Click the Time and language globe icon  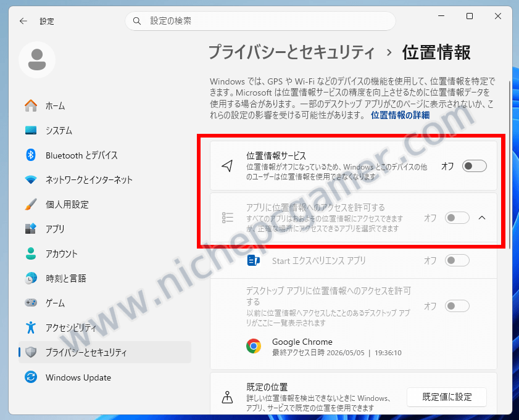tap(31, 278)
